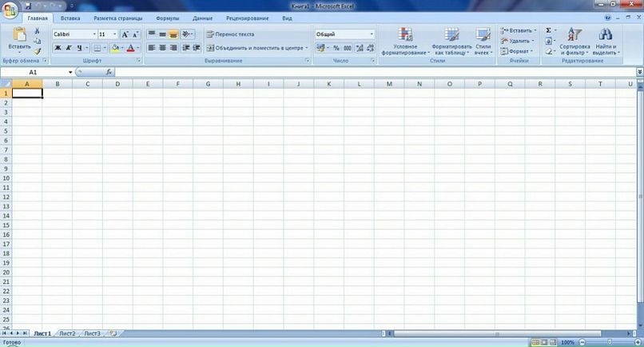Image resolution: width=644 pixels, height=347 pixels.
Task: Apply fill color paint bucket
Action: [115, 48]
